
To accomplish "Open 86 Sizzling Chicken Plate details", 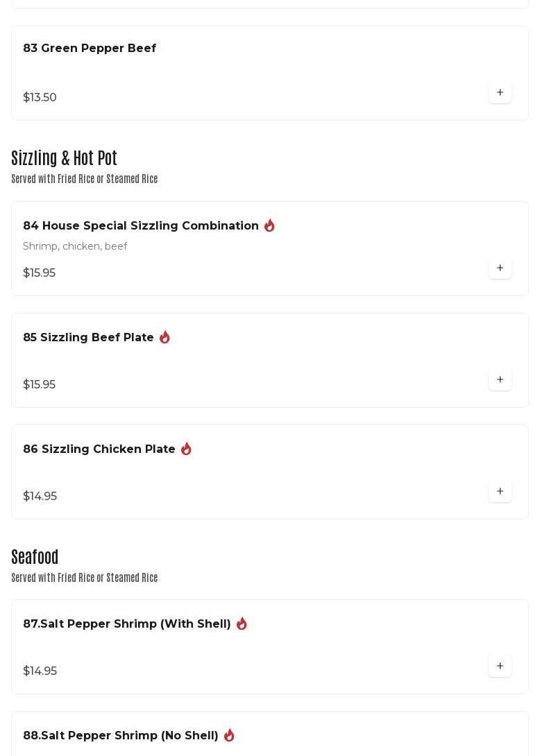I will pos(99,449).
